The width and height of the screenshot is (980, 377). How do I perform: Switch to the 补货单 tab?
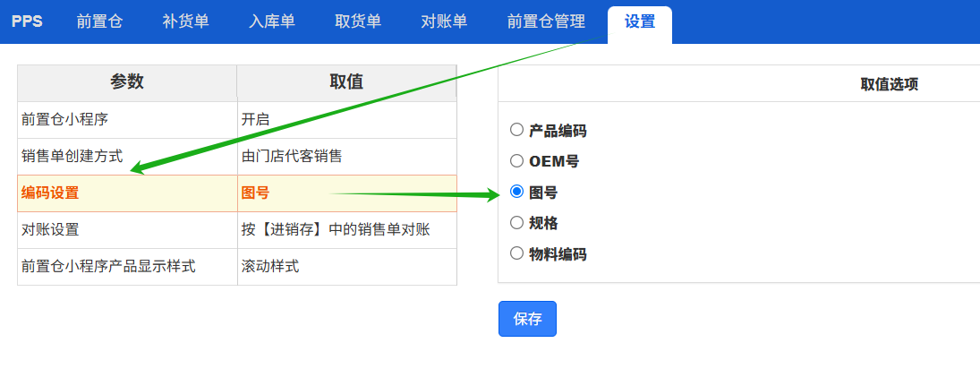click(x=185, y=21)
